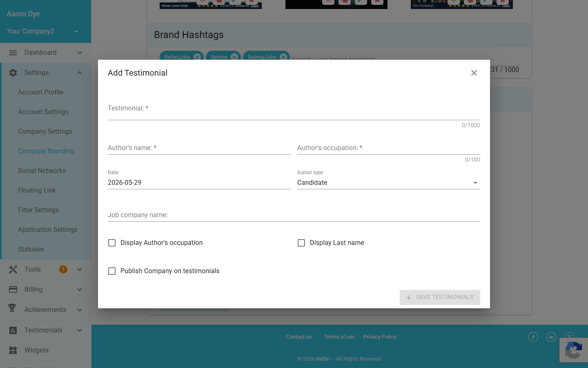
Task: Click the Settings gear icon in sidebar
Action: tap(13, 73)
